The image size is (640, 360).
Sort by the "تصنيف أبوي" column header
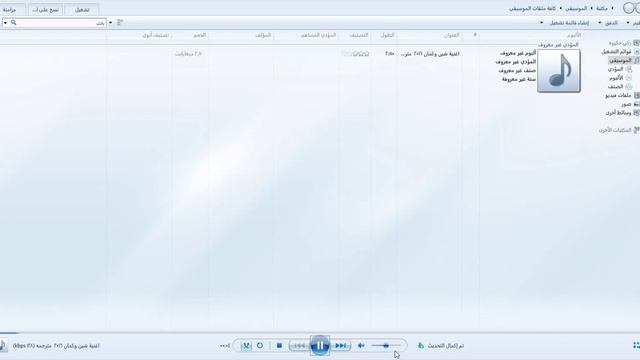click(x=156, y=35)
